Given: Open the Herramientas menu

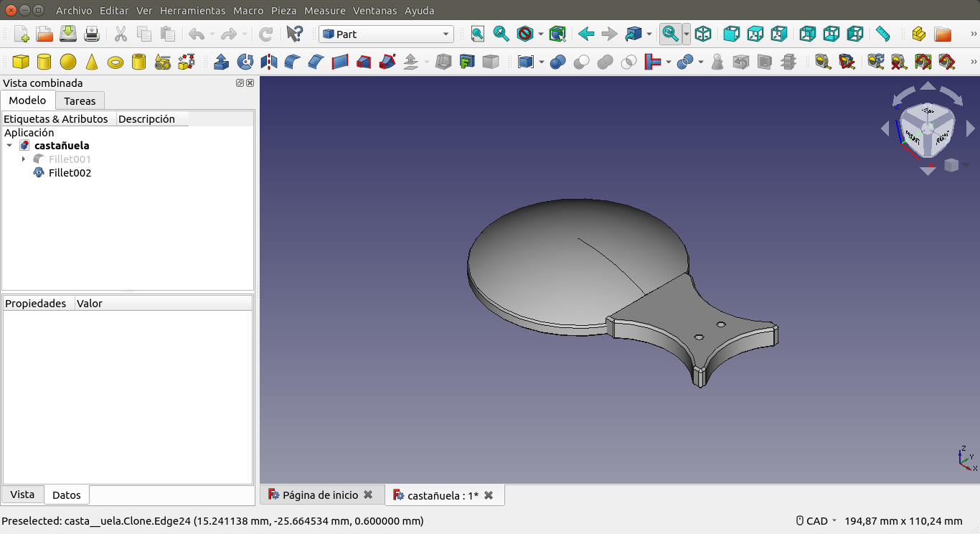Looking at the screenshot, I should point(192,11).
